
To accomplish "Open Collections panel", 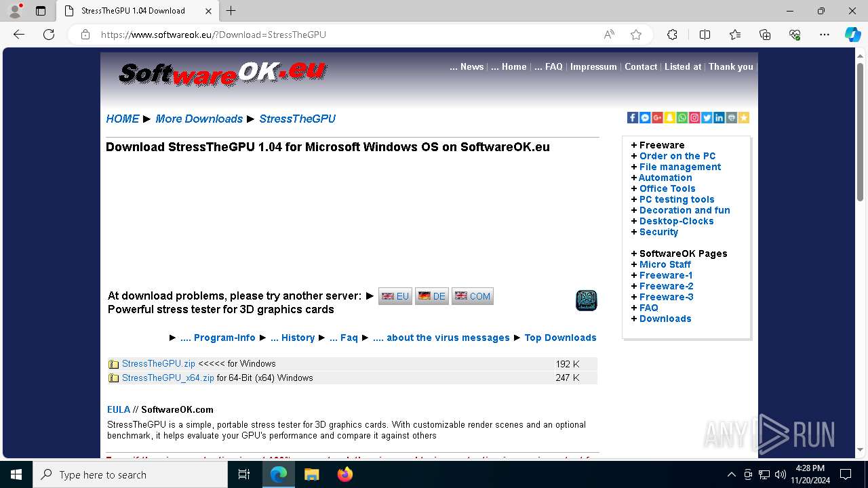I will (x=765, y=35).
